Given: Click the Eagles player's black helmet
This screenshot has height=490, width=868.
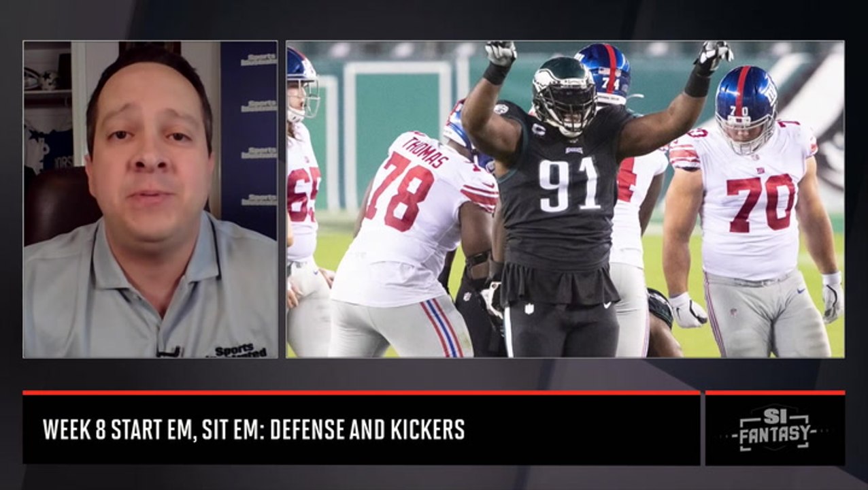Looking at the screenshot, I should click(x=564, y=96).
